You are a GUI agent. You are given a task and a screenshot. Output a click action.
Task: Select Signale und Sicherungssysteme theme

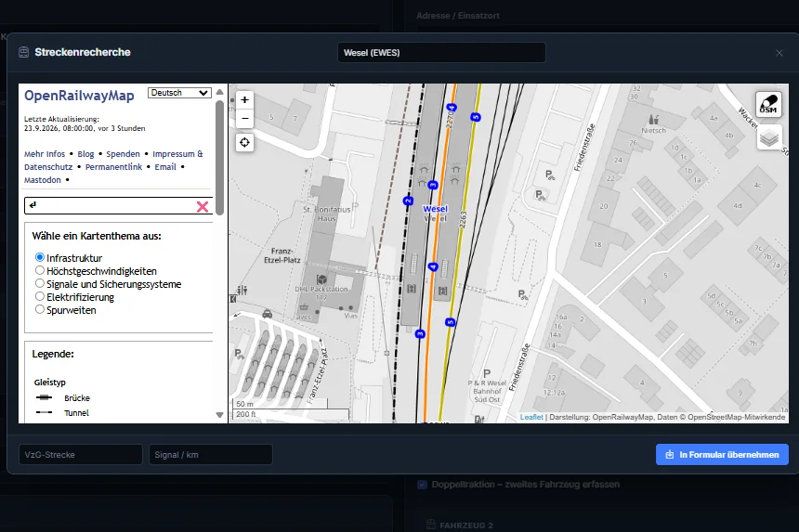click(40, 283)
